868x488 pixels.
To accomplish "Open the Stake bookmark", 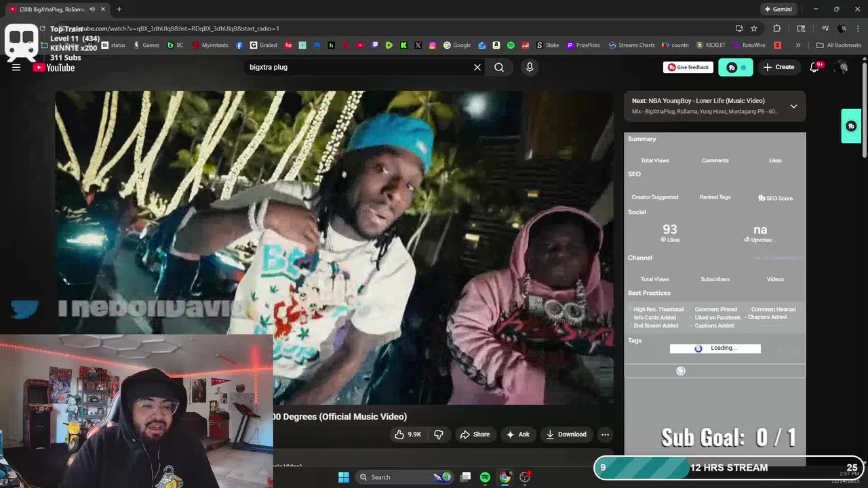I will tap(548, 45).
